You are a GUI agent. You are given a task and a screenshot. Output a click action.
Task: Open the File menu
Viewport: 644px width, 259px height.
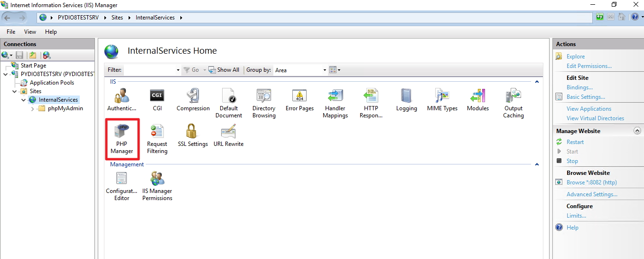point(11,32)
